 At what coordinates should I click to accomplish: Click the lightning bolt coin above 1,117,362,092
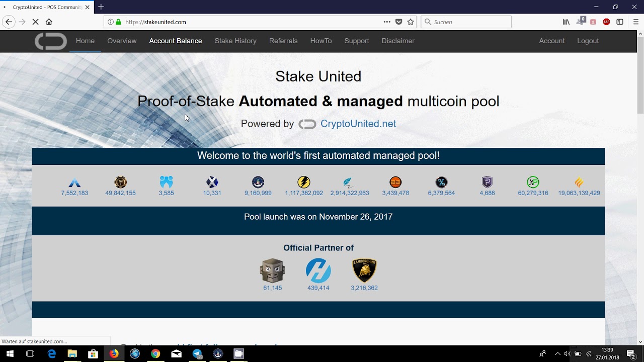pyautogui.click(x=304, y=182)
